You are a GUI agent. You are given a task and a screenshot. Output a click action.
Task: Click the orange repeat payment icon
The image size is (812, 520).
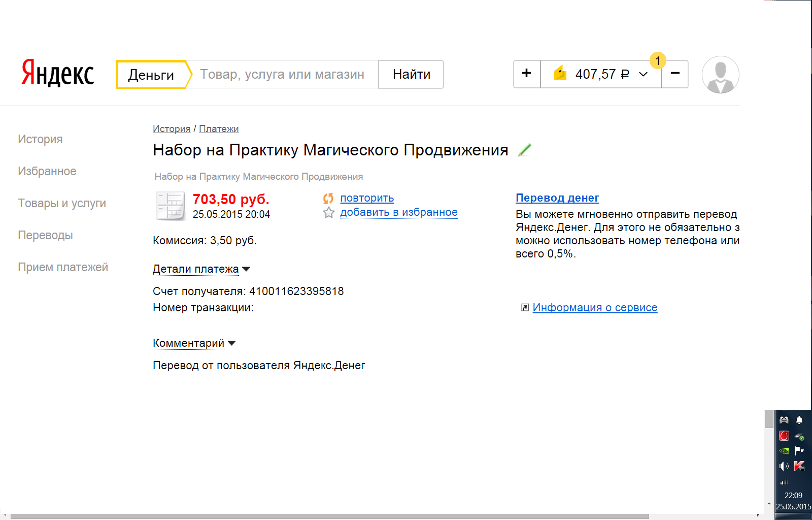click(328, 198)
